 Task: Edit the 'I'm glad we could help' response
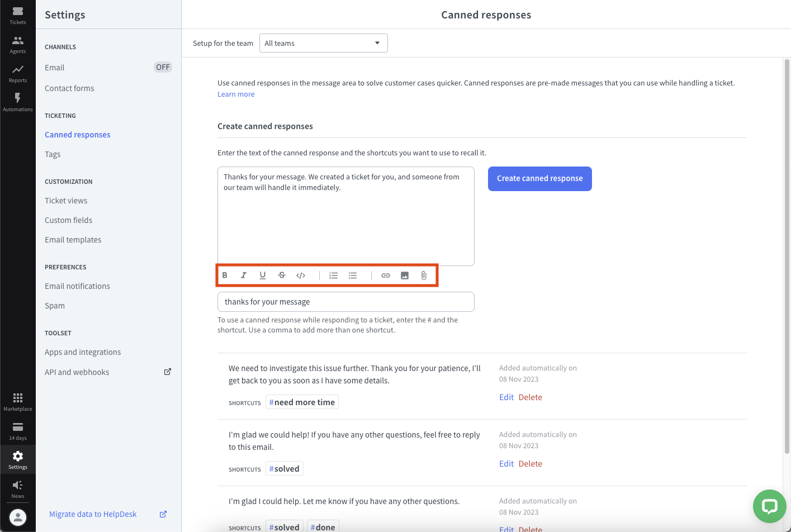506,464
